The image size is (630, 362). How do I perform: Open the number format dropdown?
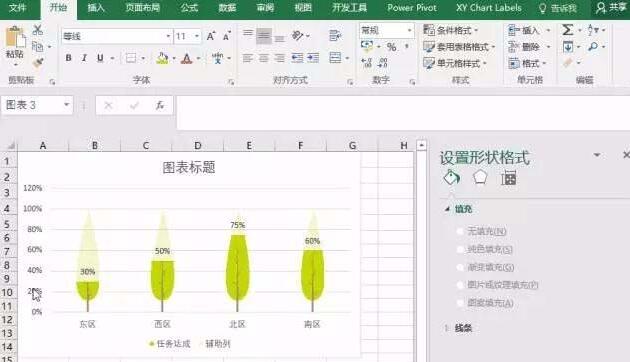409,30
